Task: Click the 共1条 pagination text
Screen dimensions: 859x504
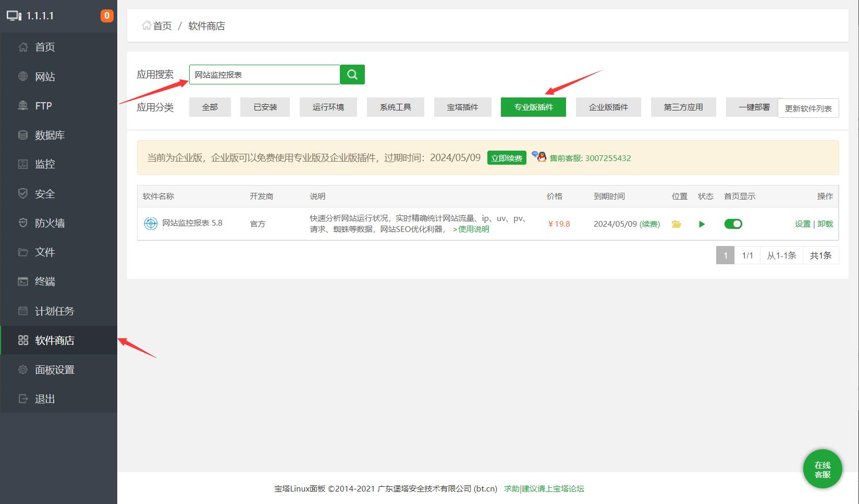Action: [820, 255]
